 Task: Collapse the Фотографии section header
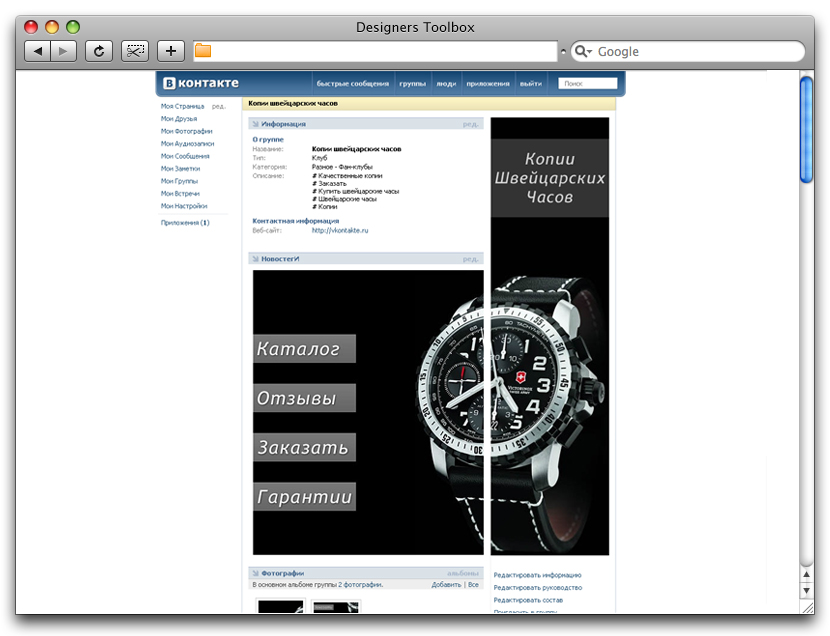282,573
